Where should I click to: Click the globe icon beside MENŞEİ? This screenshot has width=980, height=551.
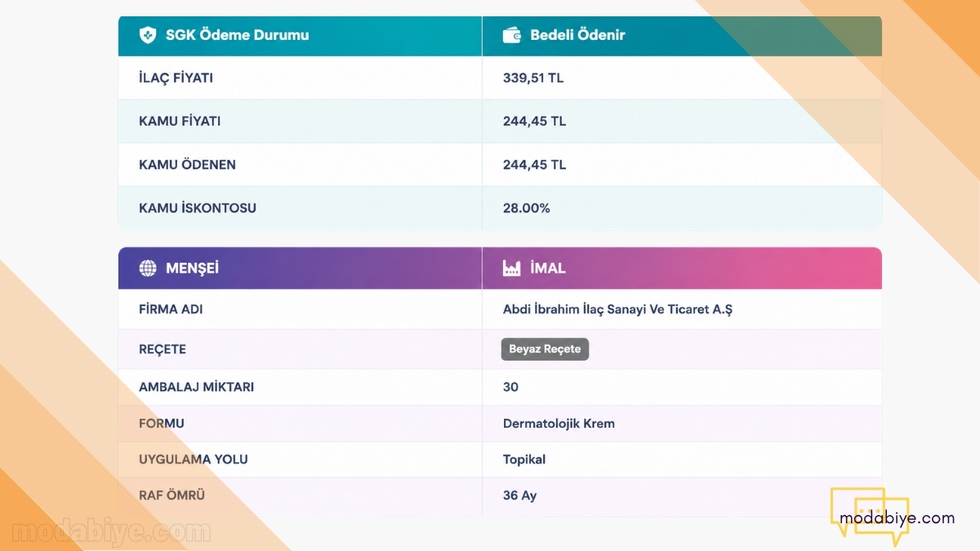148,268
